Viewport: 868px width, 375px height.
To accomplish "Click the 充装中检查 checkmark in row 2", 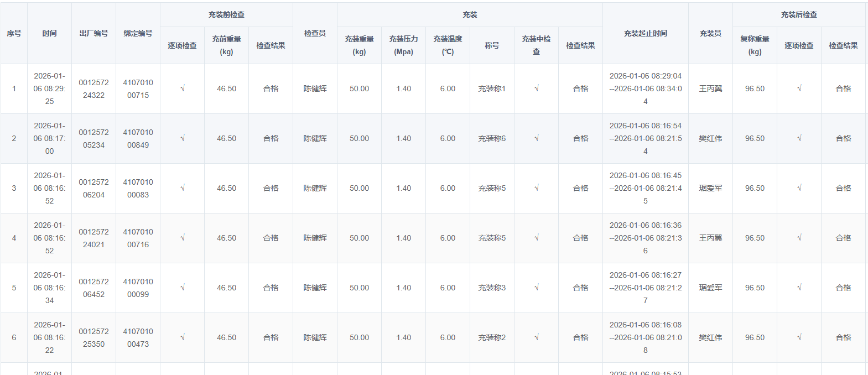I will [x=536, y=138].
